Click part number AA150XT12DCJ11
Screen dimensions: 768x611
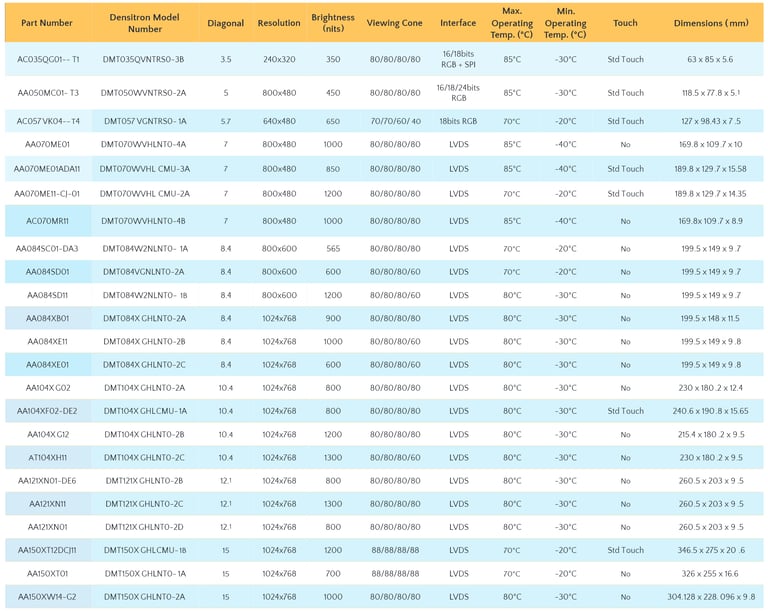[47, 550]
